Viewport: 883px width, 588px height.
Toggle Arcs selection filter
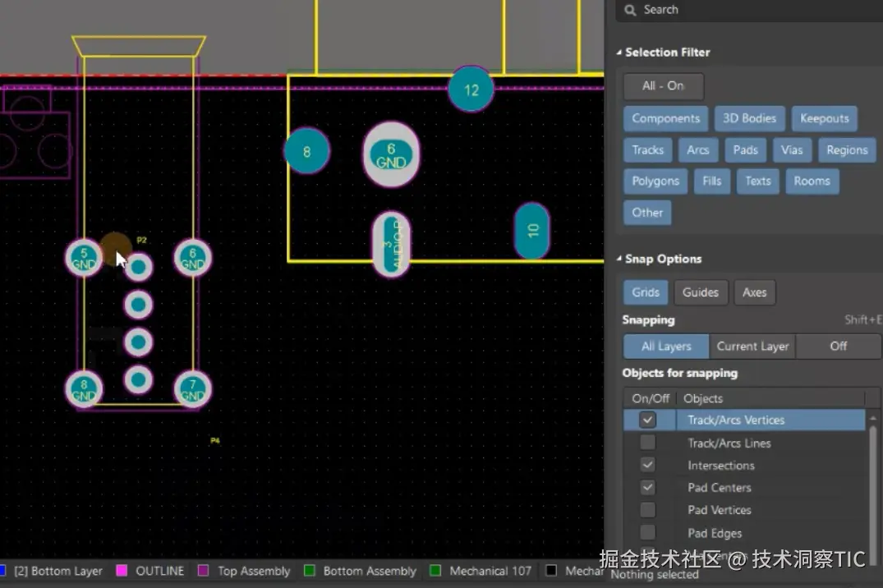(697, 150)
